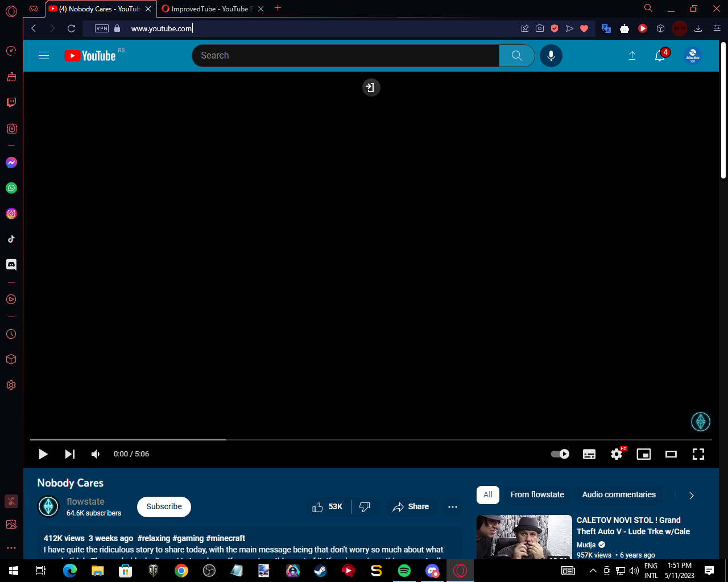The image size is (728, 582).
Task: Click the address bar URL
Action: 162,28
